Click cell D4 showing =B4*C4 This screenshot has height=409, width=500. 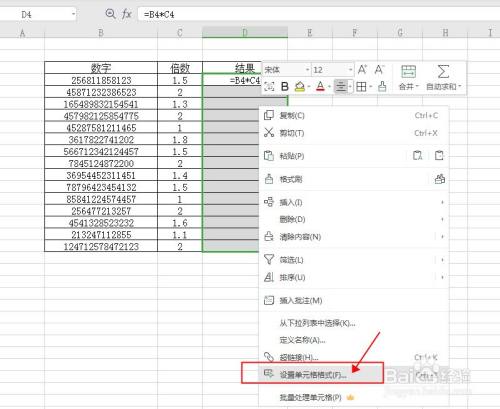[232, 80]
